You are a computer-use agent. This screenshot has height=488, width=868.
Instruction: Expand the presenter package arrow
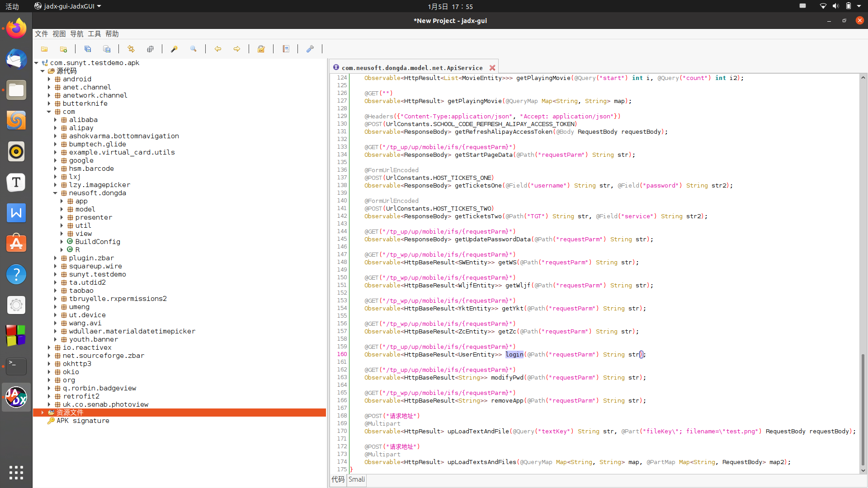coord(61,217)
